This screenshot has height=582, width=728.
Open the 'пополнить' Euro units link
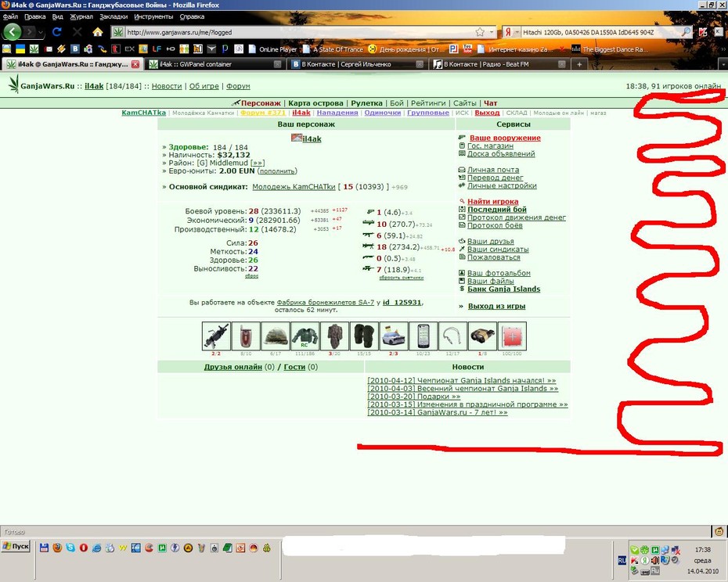pyautogui.click(x=277, y=171)
